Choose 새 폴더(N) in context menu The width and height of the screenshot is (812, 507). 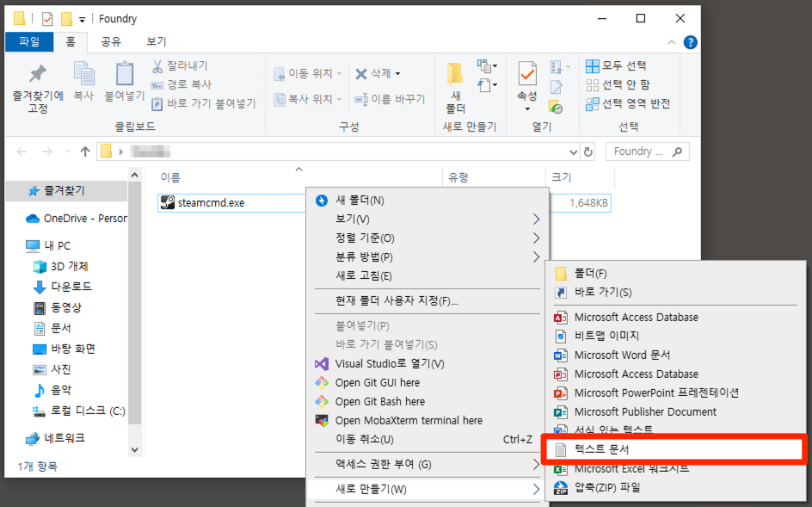428,200
